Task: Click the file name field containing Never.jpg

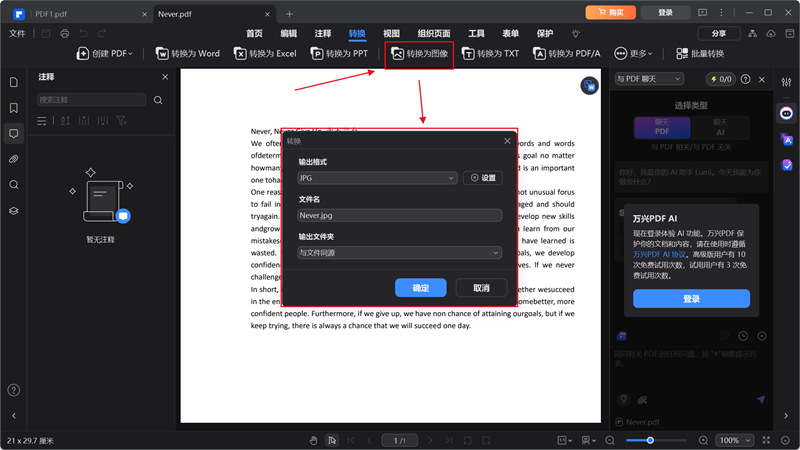Action: click(399, 215)
